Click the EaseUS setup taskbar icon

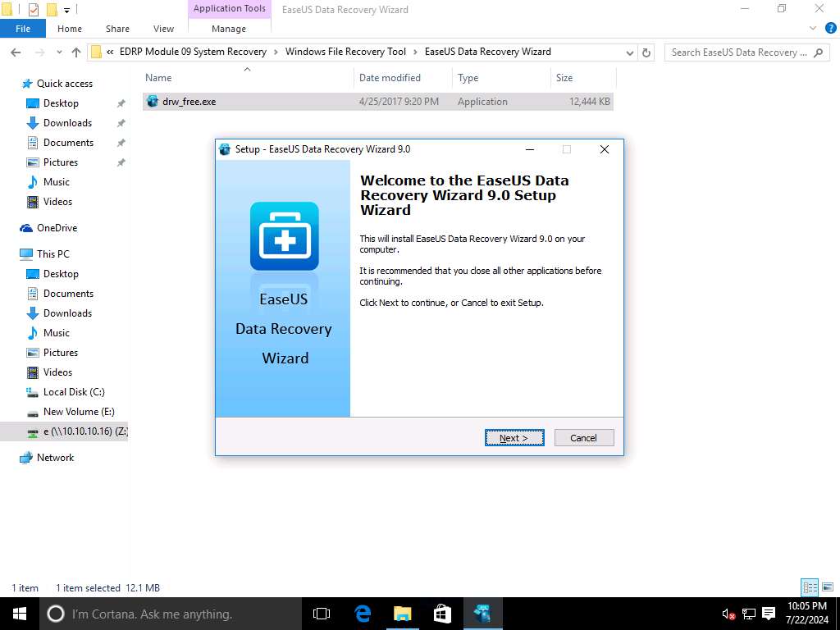point(482,614)
